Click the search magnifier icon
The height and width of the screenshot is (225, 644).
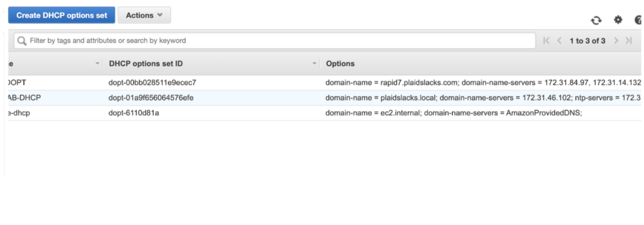[22, 41]
